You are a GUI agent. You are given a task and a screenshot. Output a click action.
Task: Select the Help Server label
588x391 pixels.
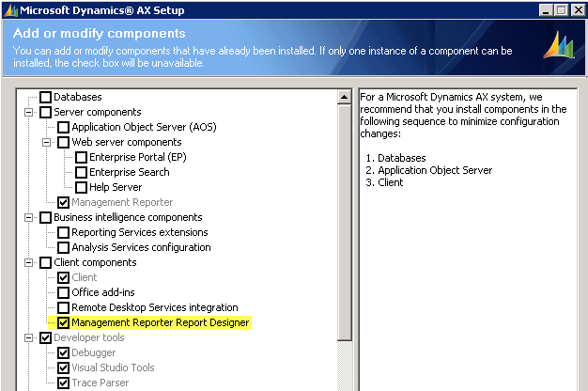click(116, 187)
